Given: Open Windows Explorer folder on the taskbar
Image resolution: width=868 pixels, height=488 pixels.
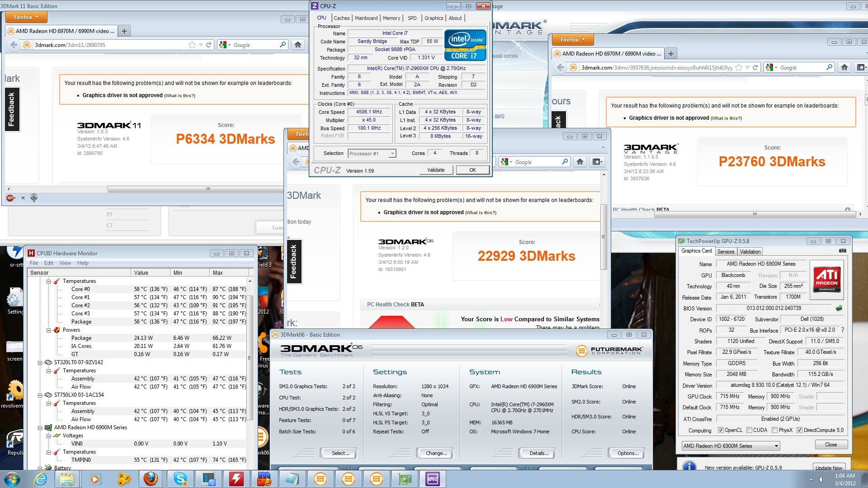Looking at the screenshot, I should point(67,479).
